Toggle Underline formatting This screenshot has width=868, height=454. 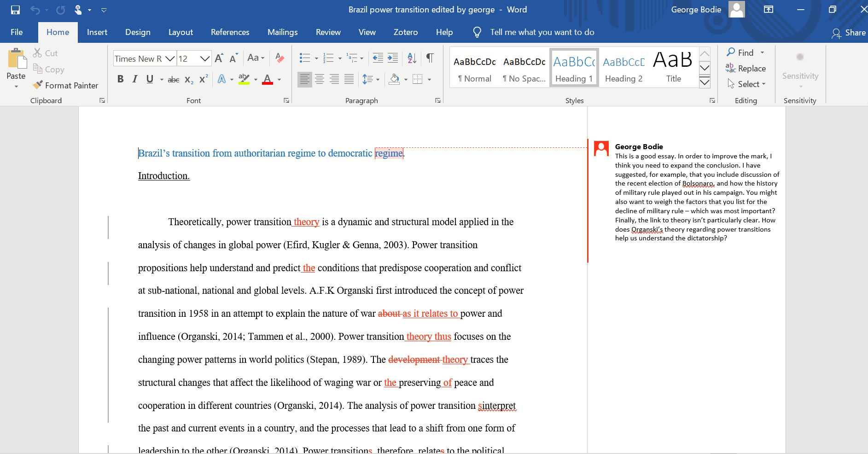coord(150,79)
